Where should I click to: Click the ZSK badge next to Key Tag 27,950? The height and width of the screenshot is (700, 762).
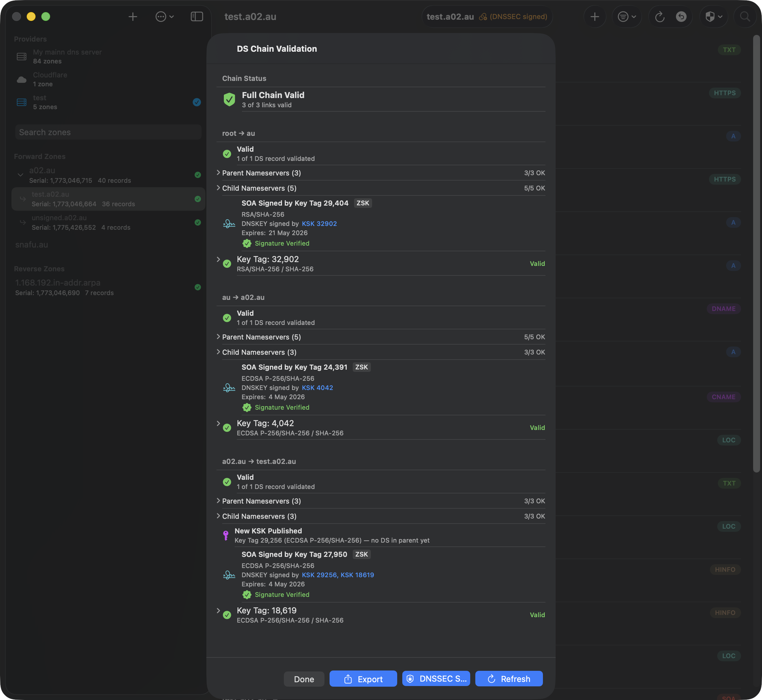click(362, 554)
